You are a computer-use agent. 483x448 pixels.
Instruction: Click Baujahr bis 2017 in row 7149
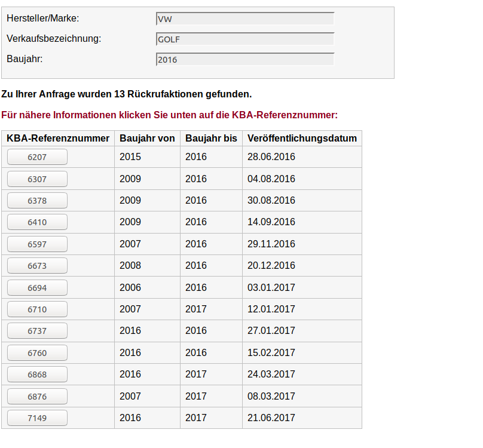pyautogui.click(x=196, y=418)
